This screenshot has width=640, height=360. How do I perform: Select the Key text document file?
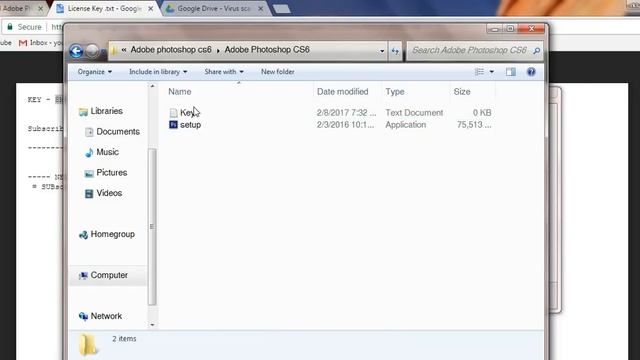[x=187, y=113]
